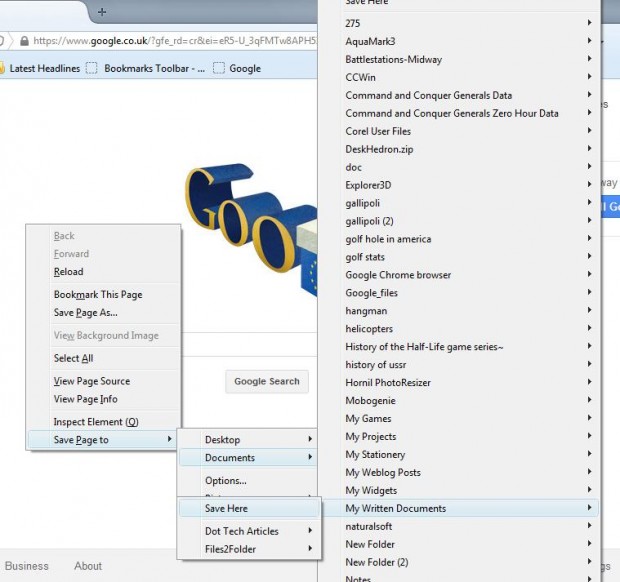
Task: Select the golf stats folder
Action: point(459,257)
